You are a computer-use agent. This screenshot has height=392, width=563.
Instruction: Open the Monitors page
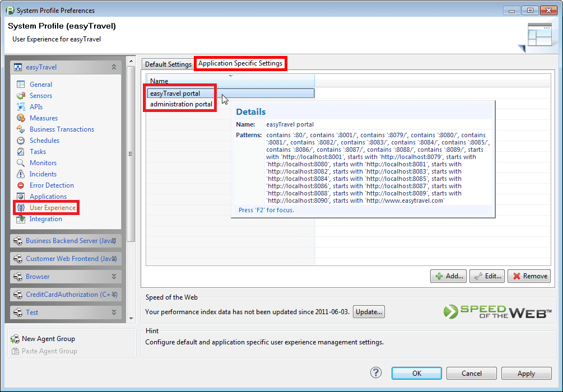[43, 162]
